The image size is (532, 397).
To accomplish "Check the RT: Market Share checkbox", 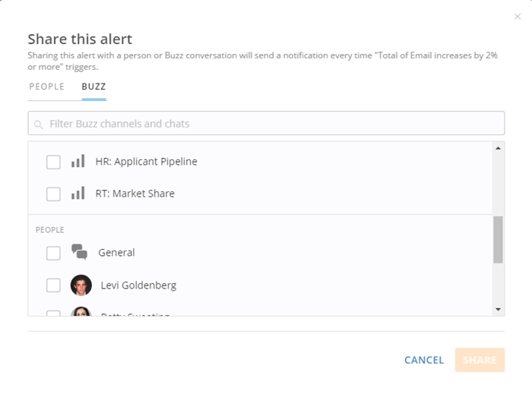I will [x=53, y=194].
